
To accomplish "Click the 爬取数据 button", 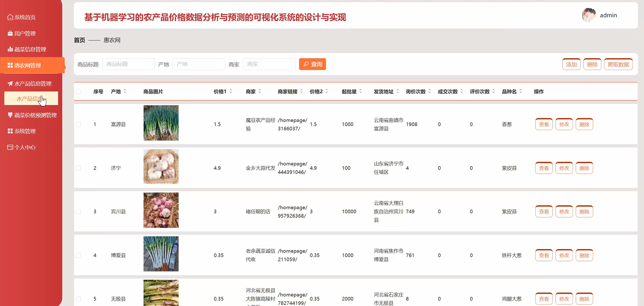I will tap(618, 64).
